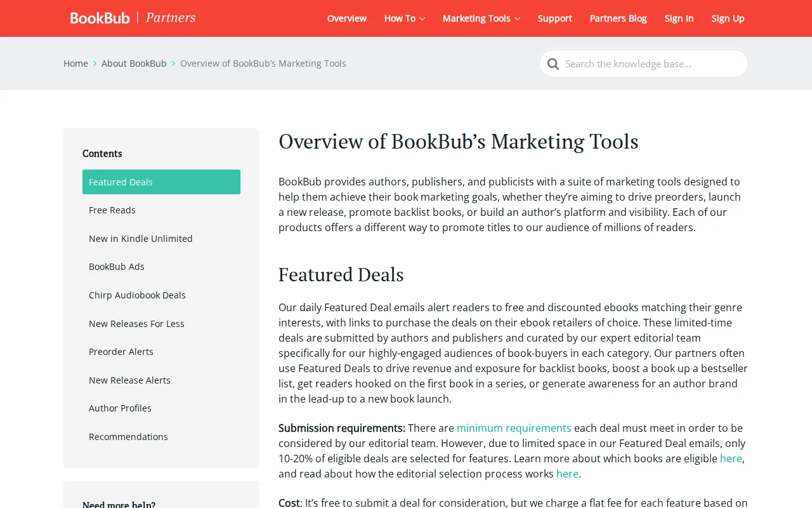
Task: Jump to BookBub Ads section
Action: pyautogui.click(x=161, y=267)
